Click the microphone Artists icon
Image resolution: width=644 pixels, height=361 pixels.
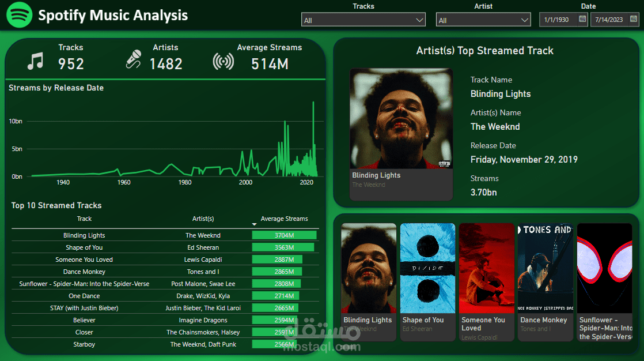point(134,59)
